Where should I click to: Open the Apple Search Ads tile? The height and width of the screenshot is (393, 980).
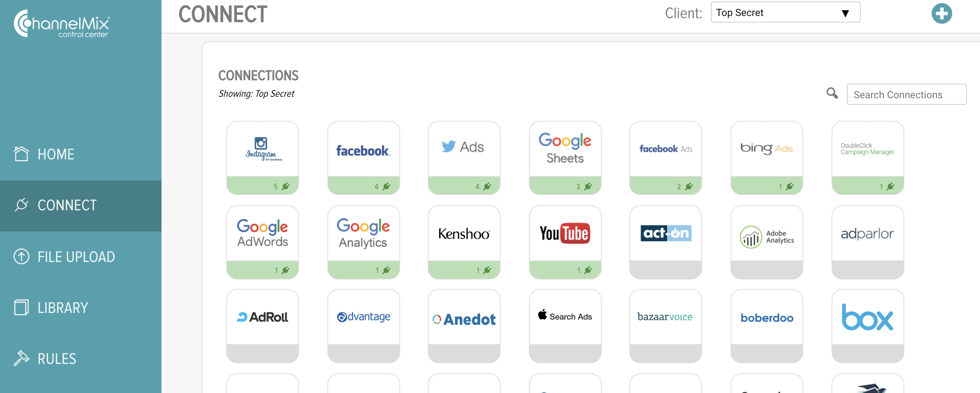click(565, 326)
